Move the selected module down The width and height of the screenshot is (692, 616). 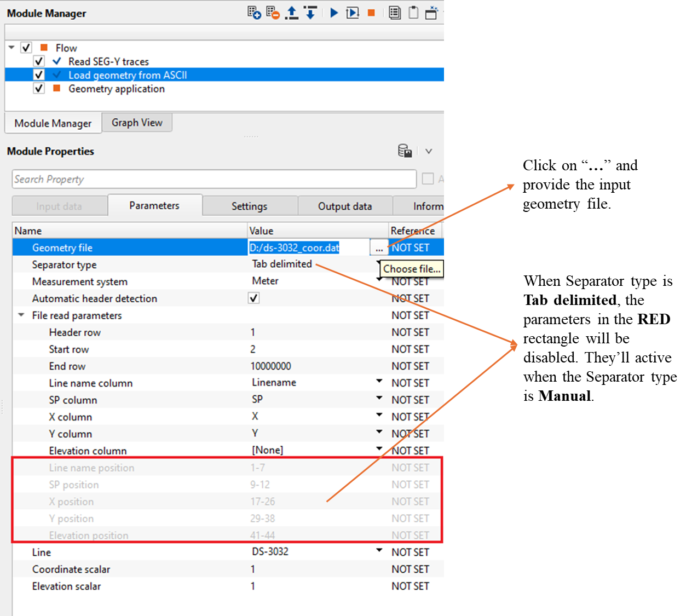point(310,13)
